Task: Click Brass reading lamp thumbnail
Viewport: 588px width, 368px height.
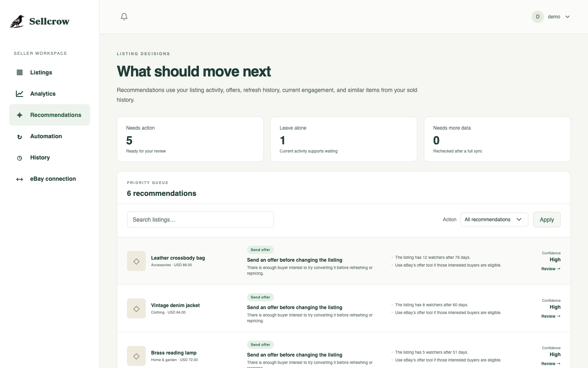Action: [136, 356]
